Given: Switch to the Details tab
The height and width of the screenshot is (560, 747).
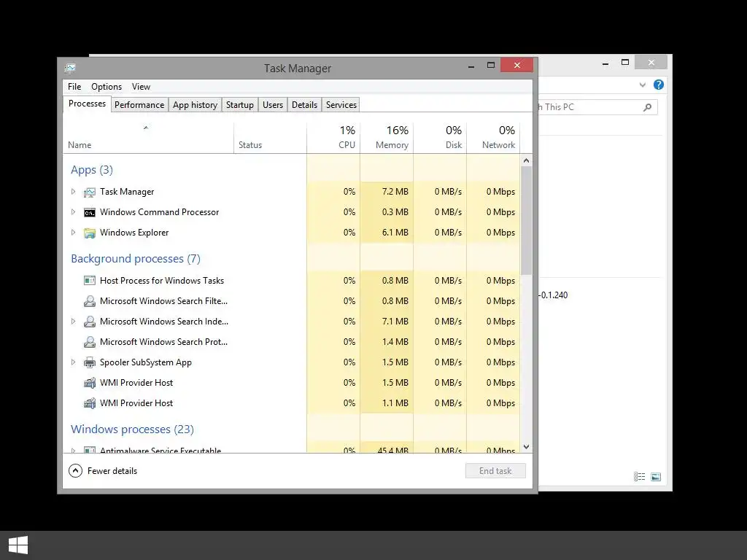Looking at the screenshot, I should pos(304,105).
